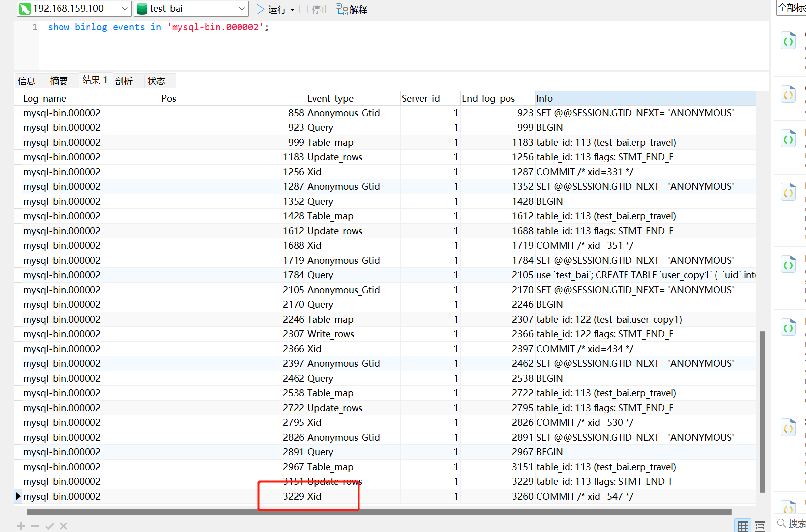The width and height of the screenshot is (806, 532).
Task: Open the Run button's dropdown arrow
Action: pyautogui.click(x=292, y=9)
